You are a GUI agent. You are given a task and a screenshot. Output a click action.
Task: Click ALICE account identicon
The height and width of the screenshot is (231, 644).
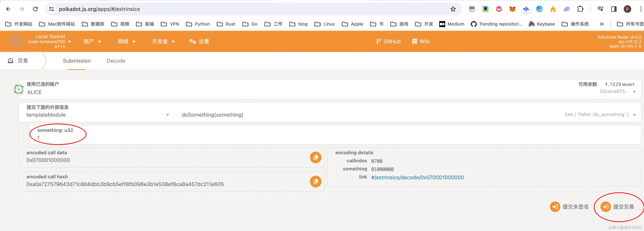point(19,89)
